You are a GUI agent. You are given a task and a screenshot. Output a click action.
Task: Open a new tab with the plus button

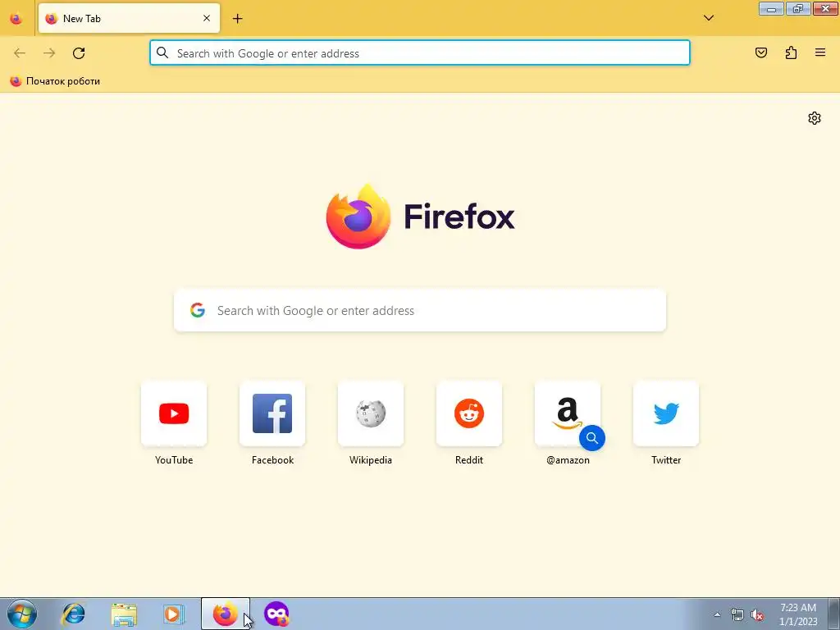click(237, 19)
